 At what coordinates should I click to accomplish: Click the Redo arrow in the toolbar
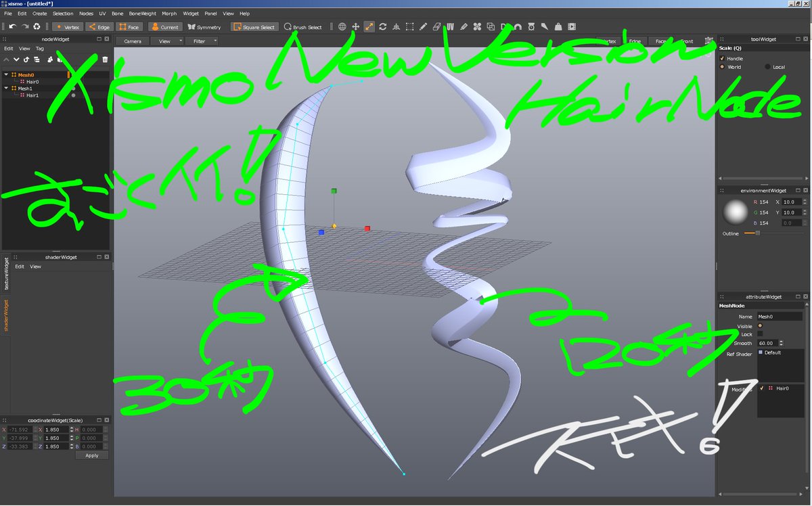[25, 27]
